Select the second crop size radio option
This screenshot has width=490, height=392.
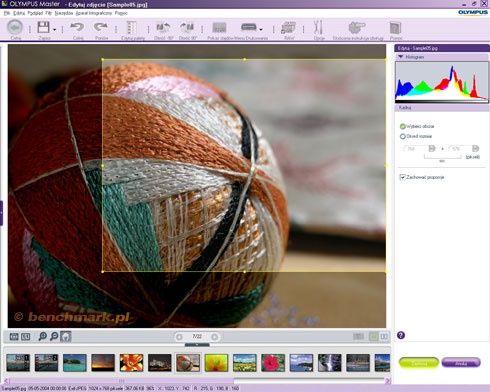point(402,136)
